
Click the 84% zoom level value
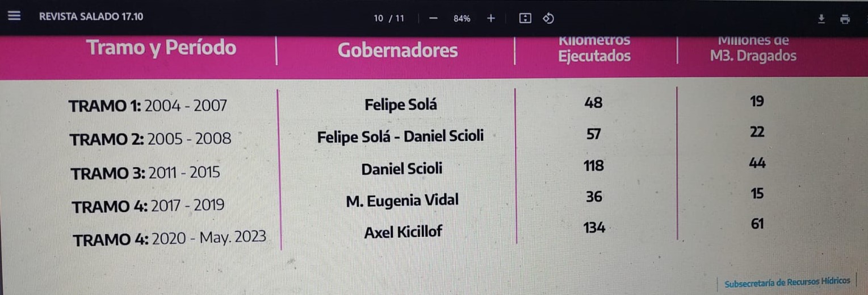pos(462,18)
